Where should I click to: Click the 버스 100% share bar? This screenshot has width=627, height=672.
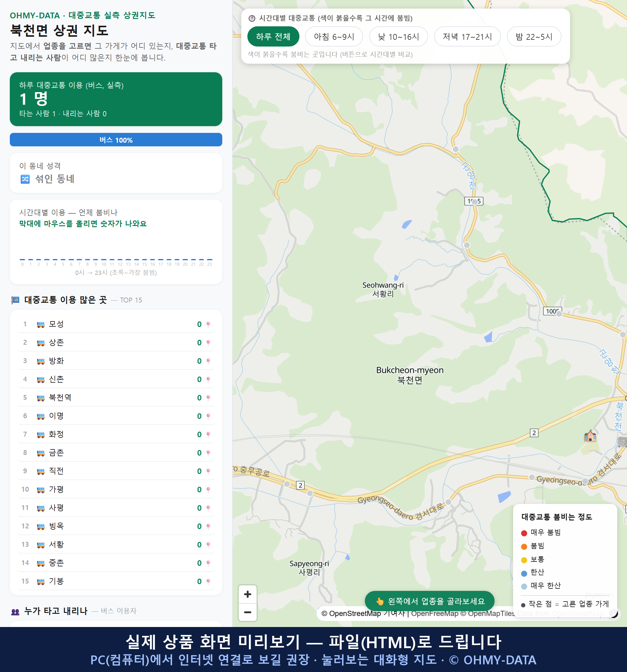116,140
